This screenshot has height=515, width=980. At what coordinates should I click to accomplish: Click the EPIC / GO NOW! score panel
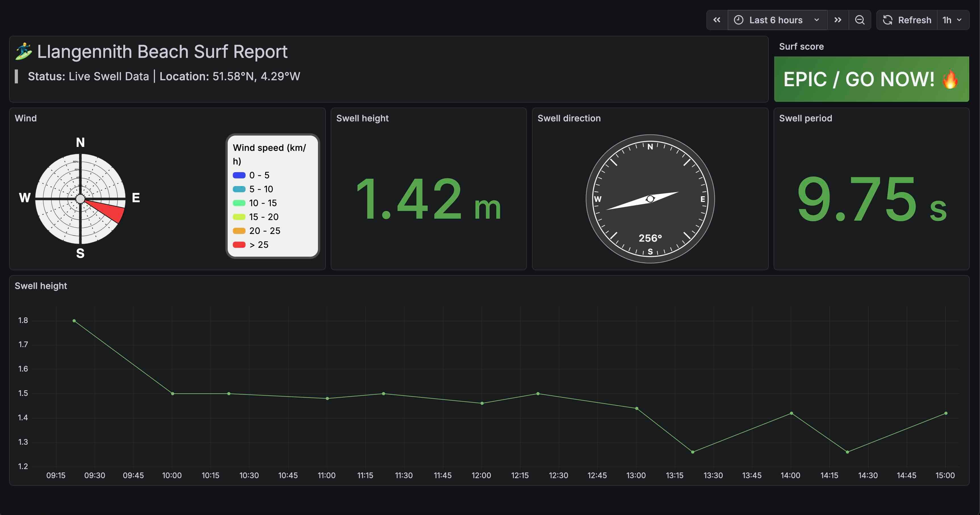(871, 79)
